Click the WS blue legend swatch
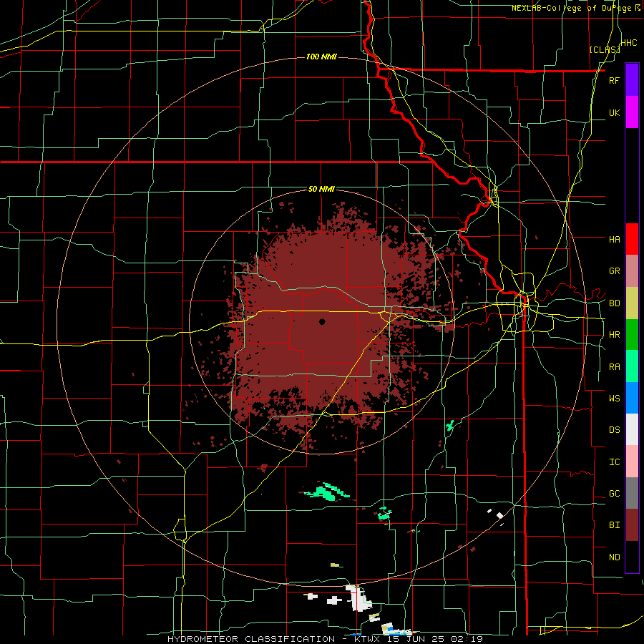 [x=632, y=398]
